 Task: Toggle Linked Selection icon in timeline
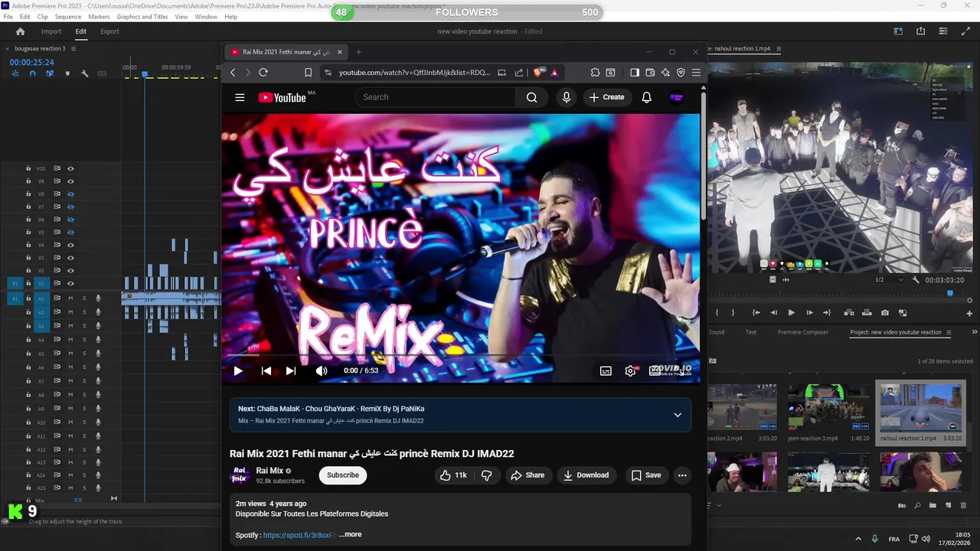click(50, 73)
